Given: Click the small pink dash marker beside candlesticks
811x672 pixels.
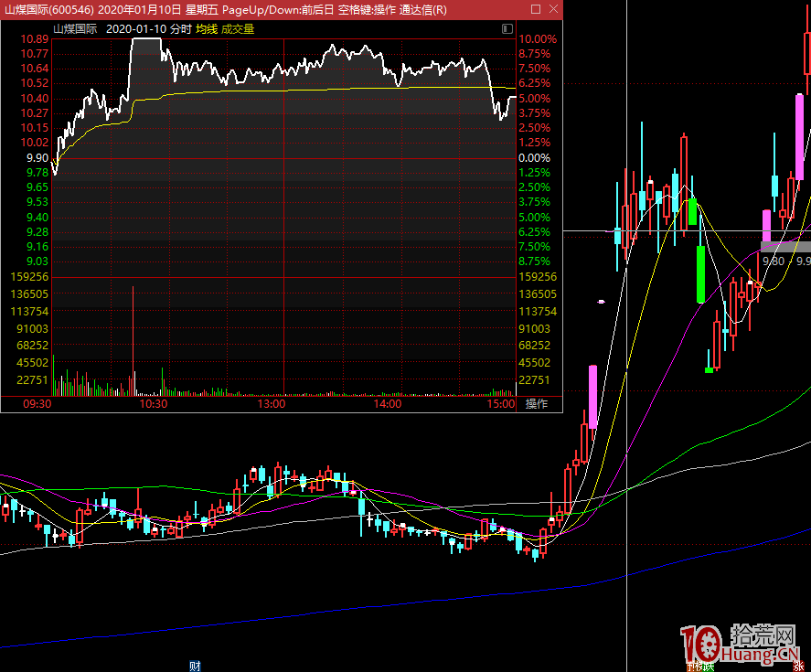Looking at the screenshot, I should point(601,302).
